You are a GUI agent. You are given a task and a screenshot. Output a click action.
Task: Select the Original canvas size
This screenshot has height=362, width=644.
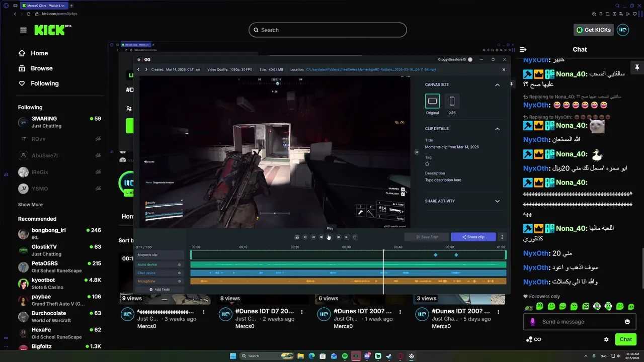[432, 101]
